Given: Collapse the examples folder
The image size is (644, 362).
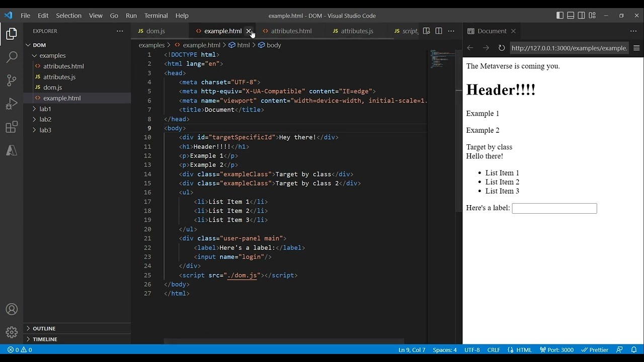Looking at the screenshot, I should (52, 56).
